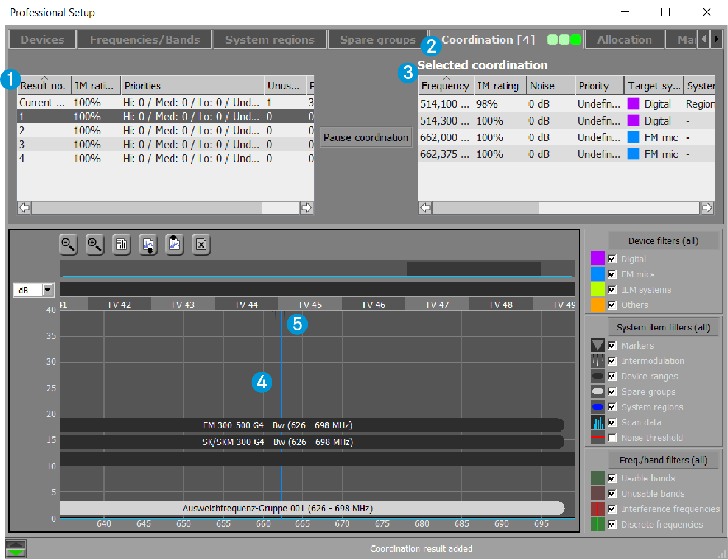The height and width of the screenshot is (560, 728).
Task: Uncheck the Digital device filter
Action: [612, 259]
